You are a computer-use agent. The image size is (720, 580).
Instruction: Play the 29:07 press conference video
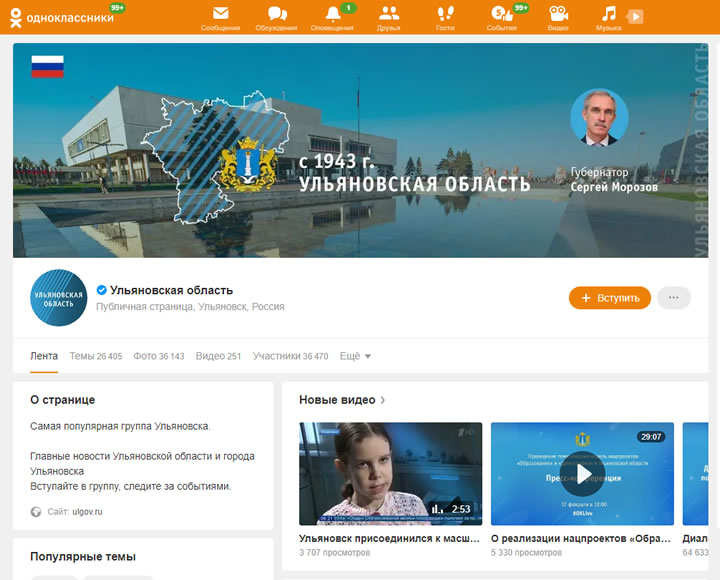coord(582,474)
